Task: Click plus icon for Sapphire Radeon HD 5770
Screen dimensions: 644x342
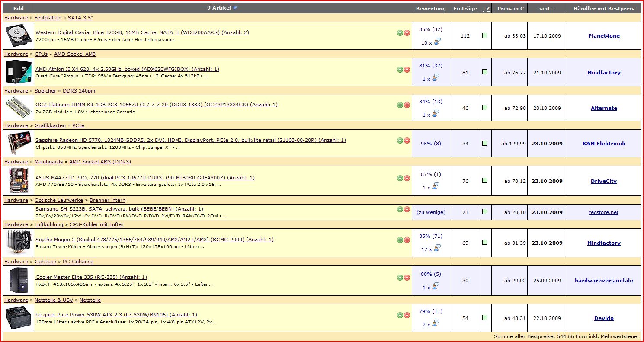Action: click(x=400, y=141)
